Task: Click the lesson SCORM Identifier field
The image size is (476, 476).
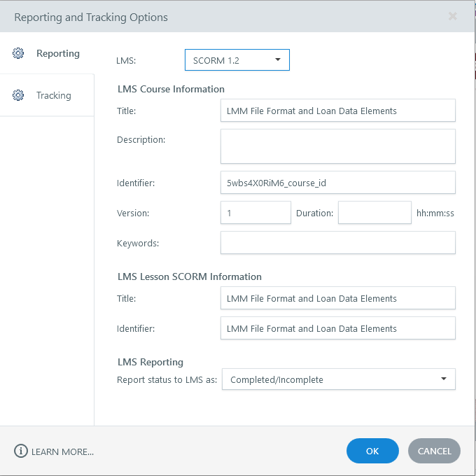Action: tap(337, 328)
